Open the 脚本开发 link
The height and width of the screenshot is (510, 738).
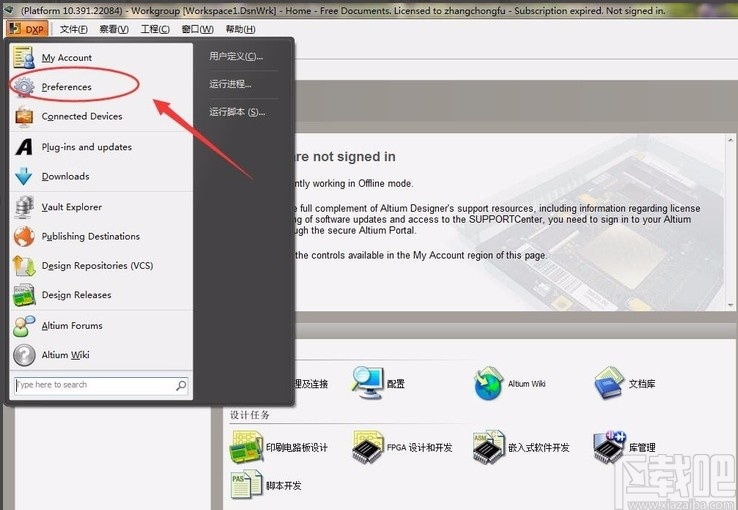[284, 486]
